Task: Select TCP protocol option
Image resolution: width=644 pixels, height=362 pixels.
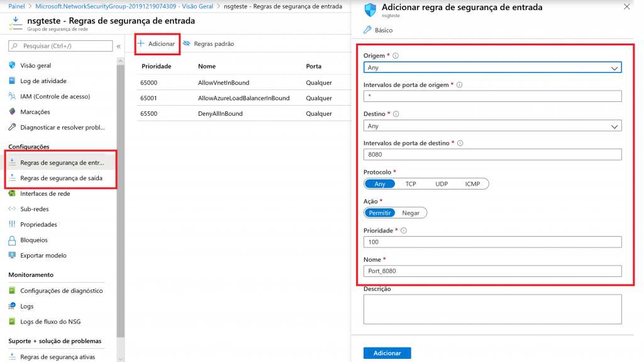Action: point(411,184)
